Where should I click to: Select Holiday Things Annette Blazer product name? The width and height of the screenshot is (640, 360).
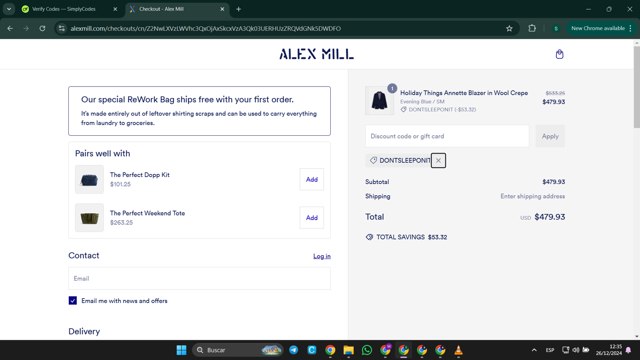[x=464, y=93]
